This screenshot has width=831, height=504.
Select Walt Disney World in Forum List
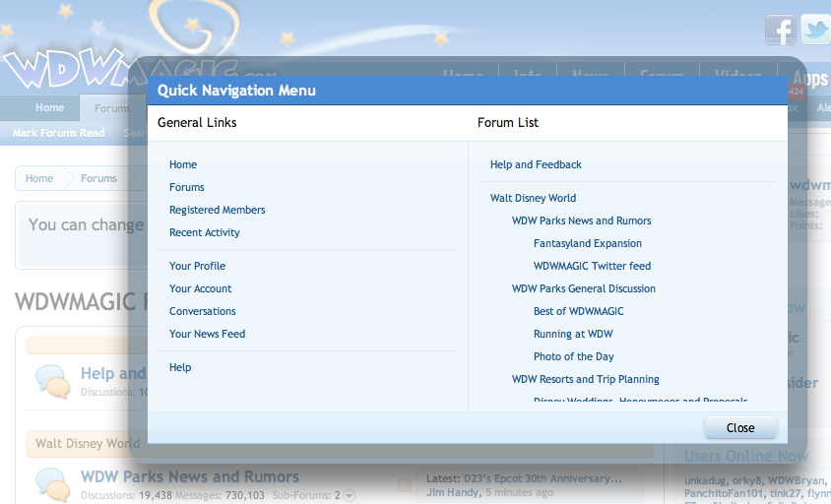point(533,198)
